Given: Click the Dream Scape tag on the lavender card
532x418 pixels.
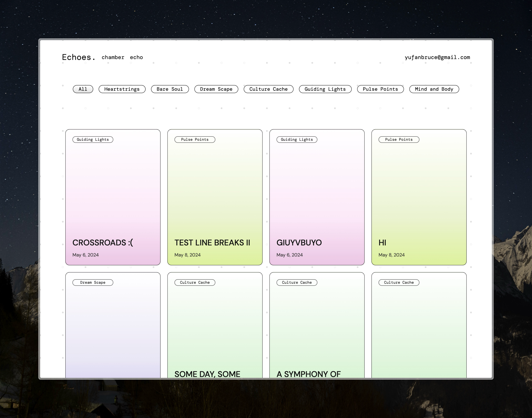Looking at the screenshot, I should 93,282.
